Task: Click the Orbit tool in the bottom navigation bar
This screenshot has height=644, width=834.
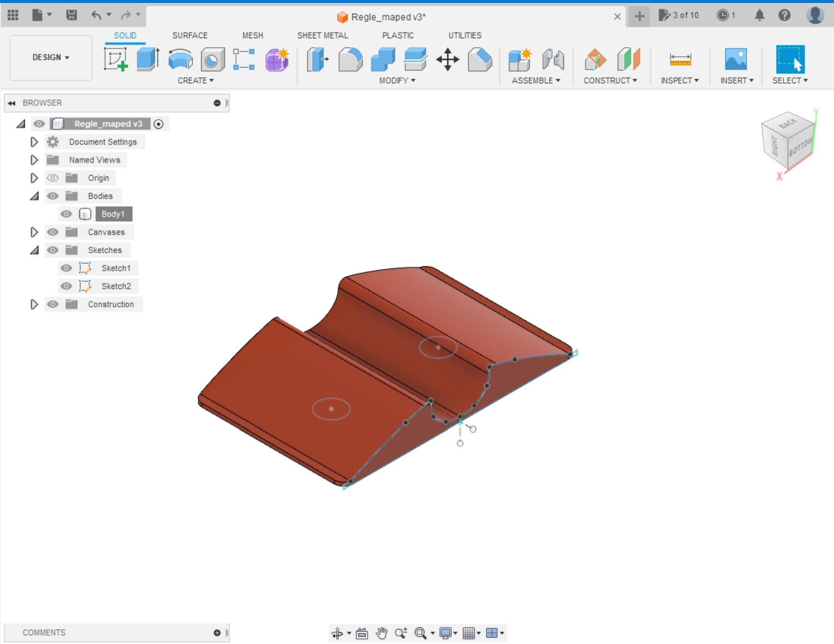Action: [337, 633]
